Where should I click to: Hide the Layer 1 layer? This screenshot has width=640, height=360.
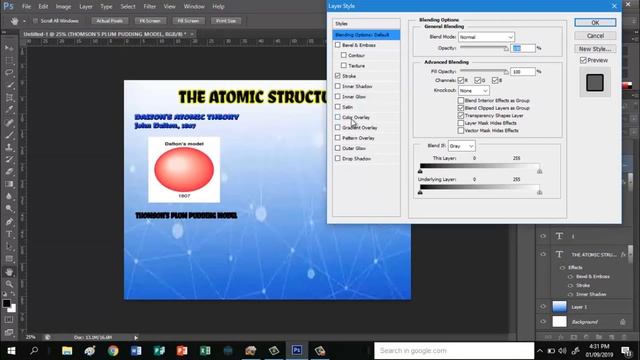point(543,307)
